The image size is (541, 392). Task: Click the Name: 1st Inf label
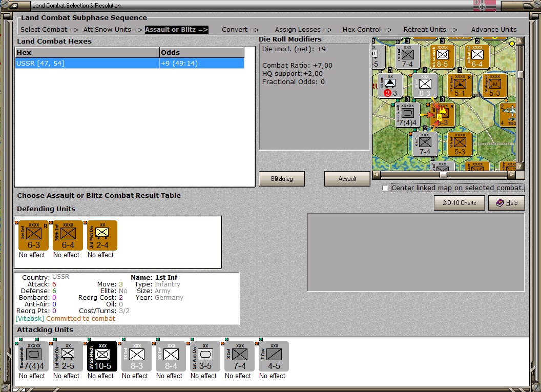[154, 277]
